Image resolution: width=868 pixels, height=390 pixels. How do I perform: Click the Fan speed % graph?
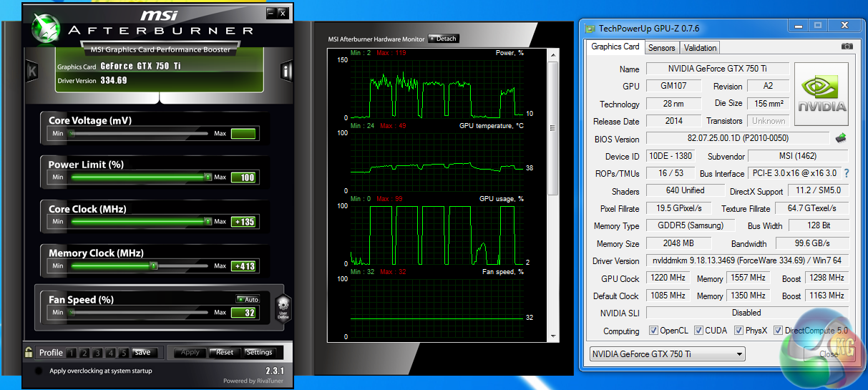point(437,307)
